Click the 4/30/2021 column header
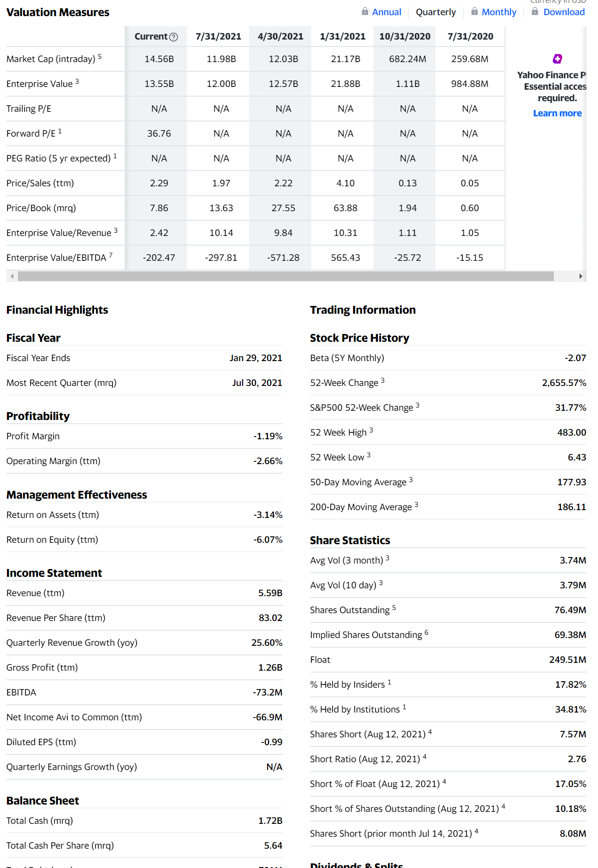The image size is (598, 868). [x=280, y=36]
